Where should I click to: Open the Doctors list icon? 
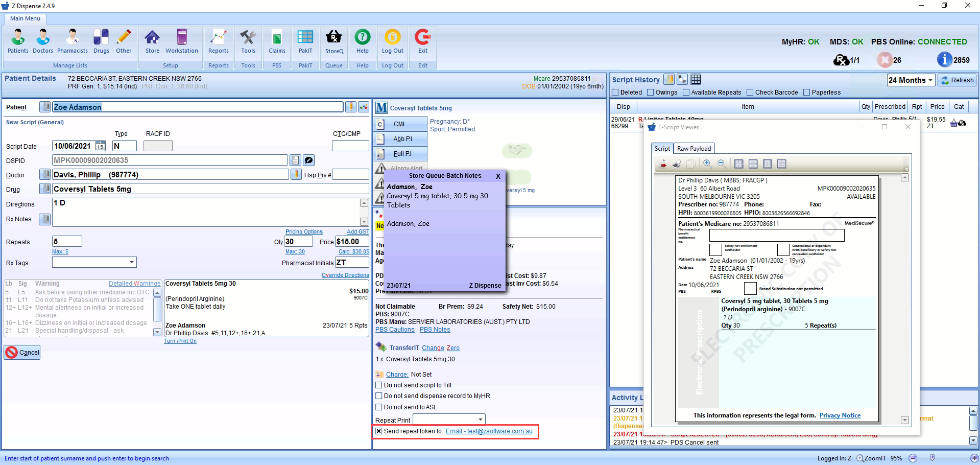(x=43, y=41)
